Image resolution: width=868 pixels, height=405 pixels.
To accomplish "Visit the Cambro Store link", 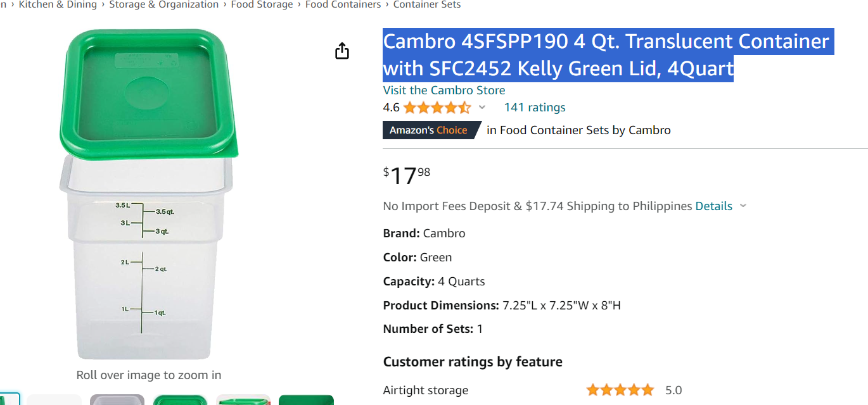I will pos(444,90).
